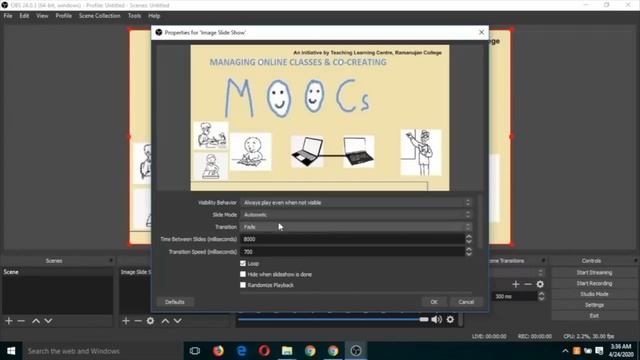Close the Image Slide Show properties dialog
The width and height of the screenshot is (640, 360).
(482, 32)
